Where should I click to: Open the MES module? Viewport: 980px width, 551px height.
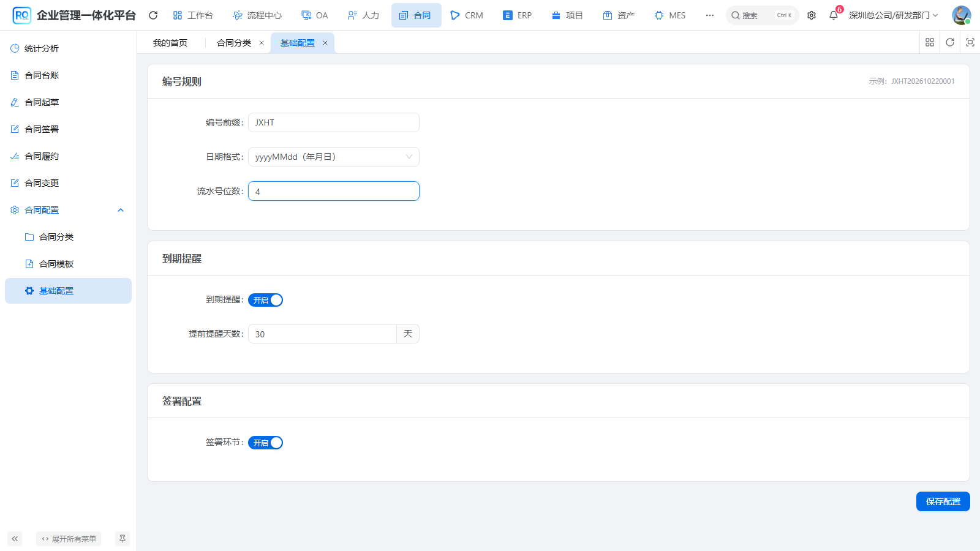pyautogui.click(x=670, y=15)
